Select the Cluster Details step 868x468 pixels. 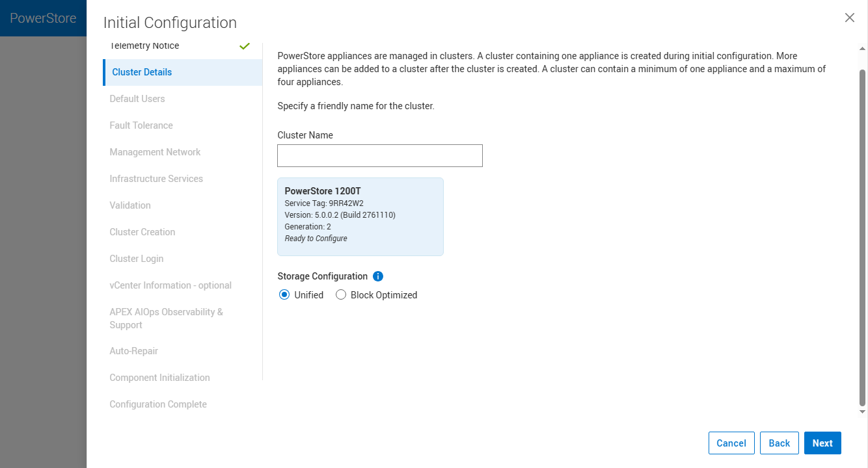(182, 72)
